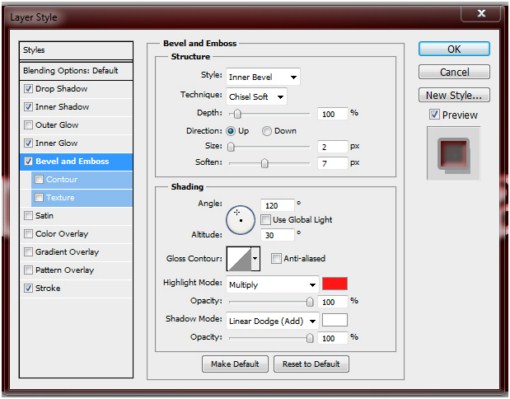Click the angle and altitude dial
510x399 pixels.
point(240,220)
